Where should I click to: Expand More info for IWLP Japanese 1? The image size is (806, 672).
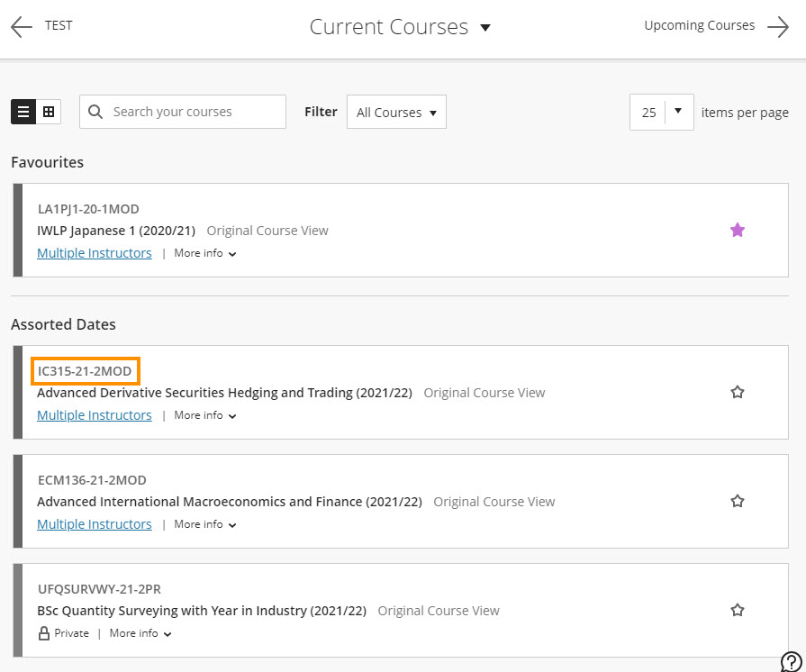(x=205, y=253)
